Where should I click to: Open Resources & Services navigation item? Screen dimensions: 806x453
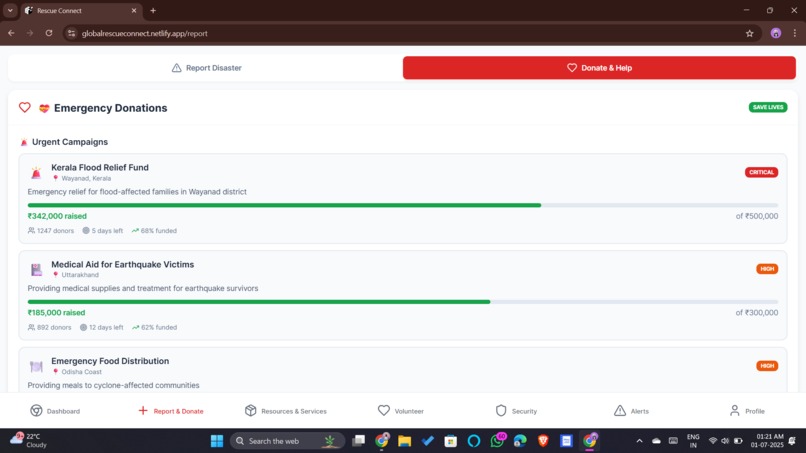click(286, 411)
